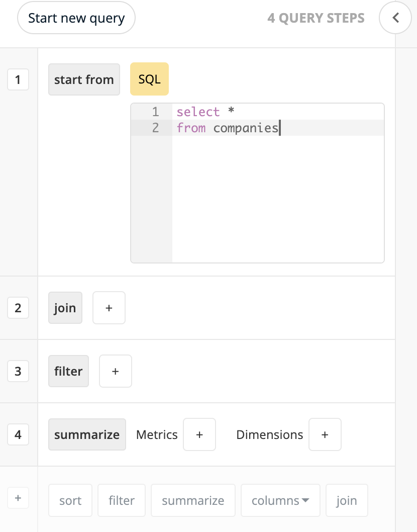This screenshot has width=417, height=532.
Task: Add a join with plus icon
Action: tap(109, 308)
